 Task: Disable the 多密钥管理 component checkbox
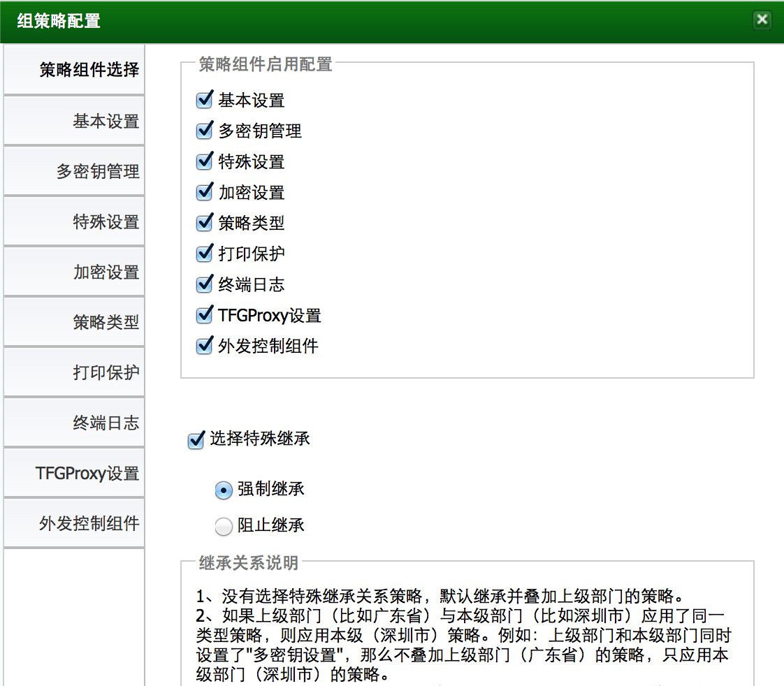[x=204, y=131]
